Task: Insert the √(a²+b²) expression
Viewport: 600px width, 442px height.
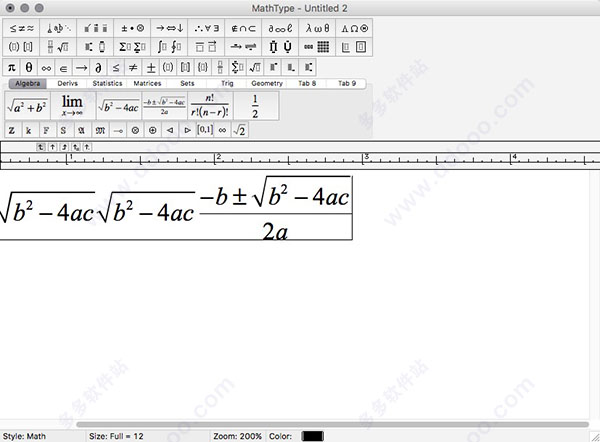Action: tap(27, 106)
